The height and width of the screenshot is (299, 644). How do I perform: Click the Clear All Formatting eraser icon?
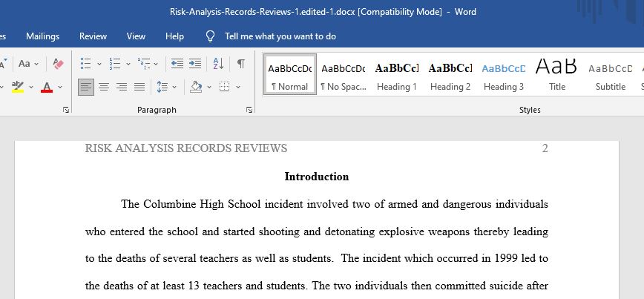[59, 64]
